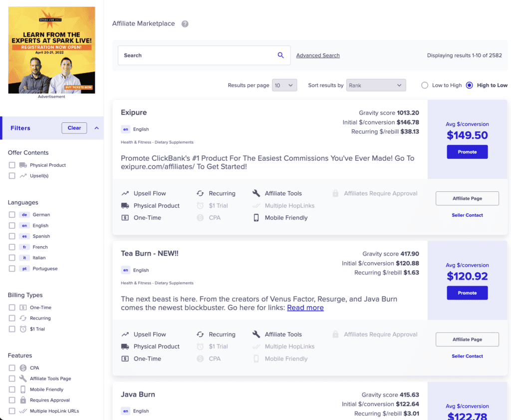Check the Affiliate Tools Page feature checkbox
The image size is (511, 420).
(12, 378)
